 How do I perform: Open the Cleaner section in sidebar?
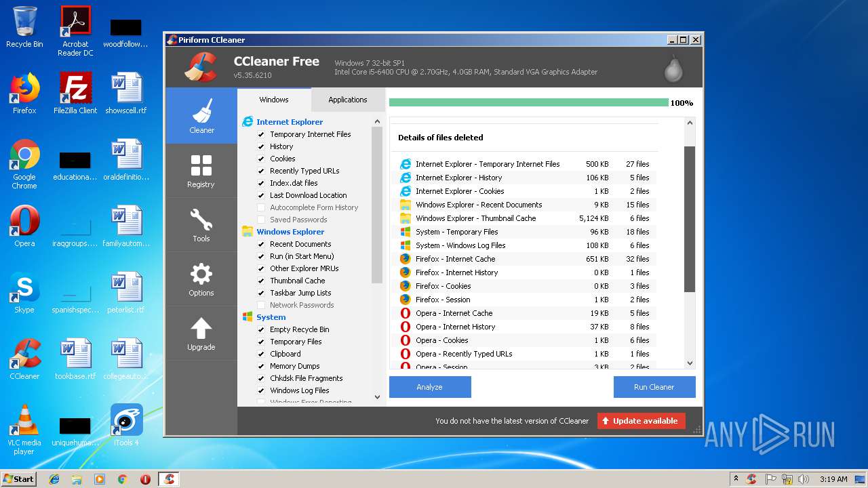click(x=201, y=115)
